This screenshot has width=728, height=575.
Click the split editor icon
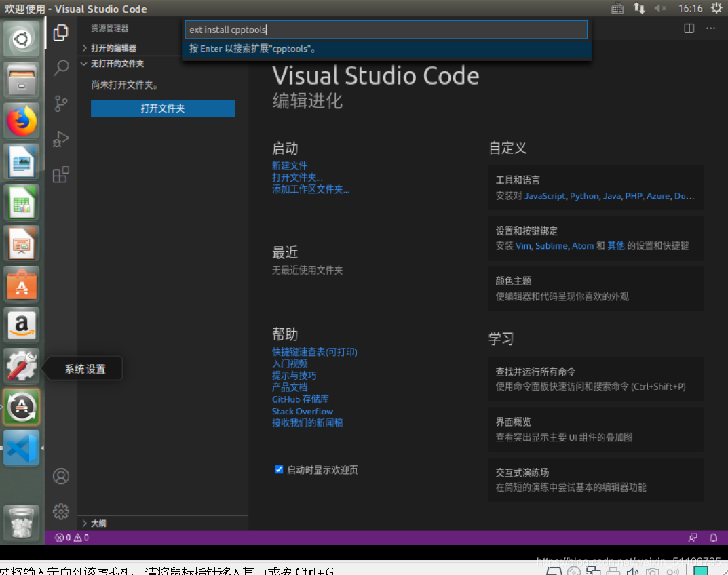(x=689, y=28)
